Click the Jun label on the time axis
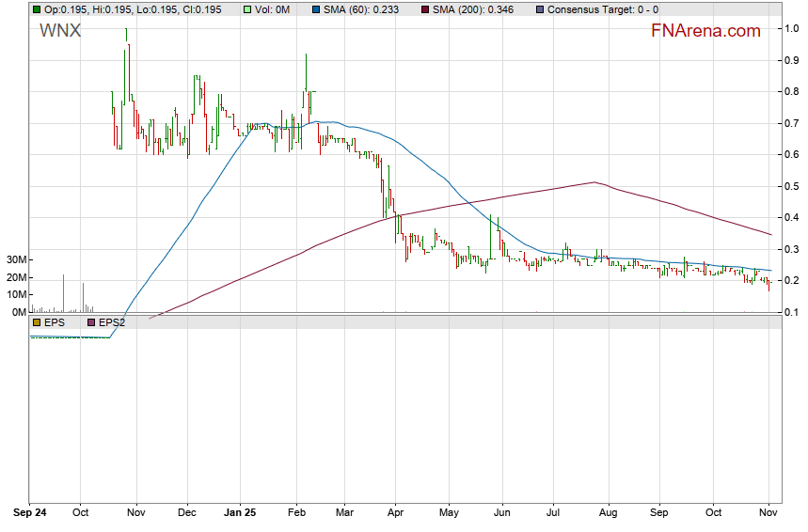The height and width of the screenshot is (532, 808). pos(501,513)
